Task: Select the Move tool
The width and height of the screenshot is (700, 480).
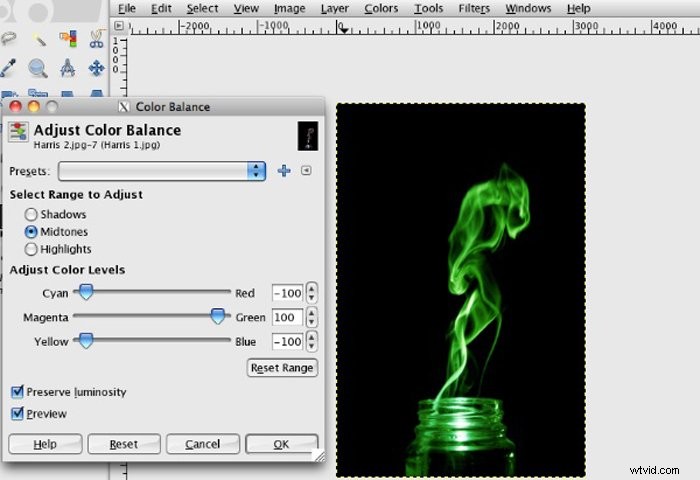Action: 96,68
